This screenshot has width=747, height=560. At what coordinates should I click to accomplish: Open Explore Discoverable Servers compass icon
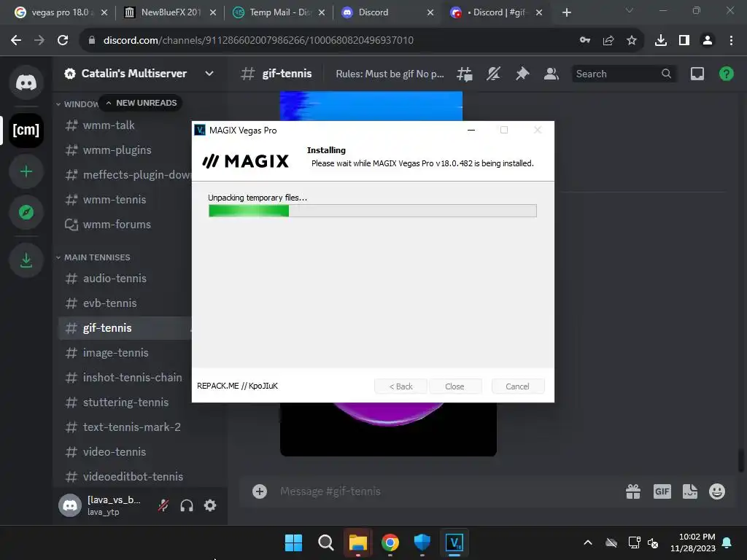[x=26, y=212]
